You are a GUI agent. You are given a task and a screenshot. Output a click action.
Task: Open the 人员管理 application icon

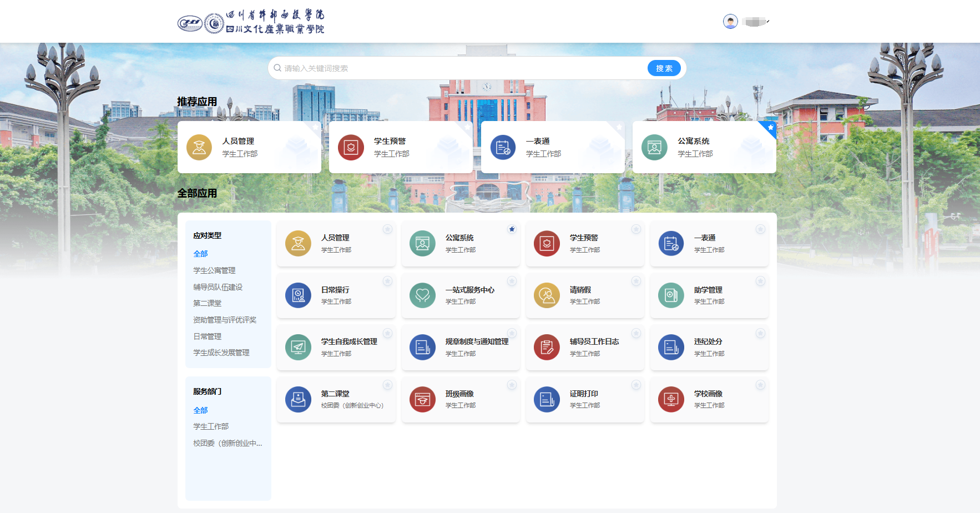[250, 147]
